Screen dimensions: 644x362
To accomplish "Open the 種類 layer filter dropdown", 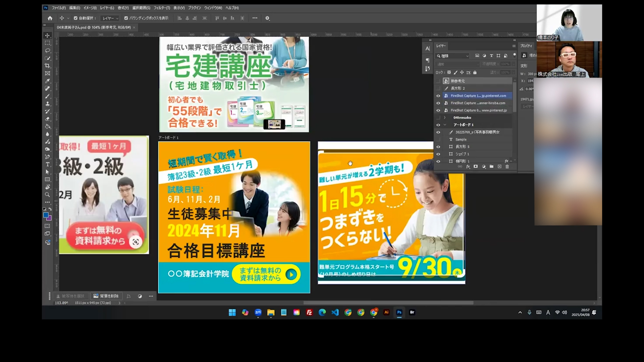I will [x=452, y=56].
